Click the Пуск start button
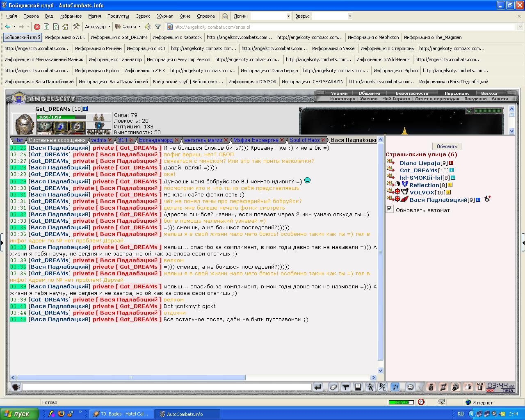525x420 pixels. pyautogui.click(x=19, y=414)
